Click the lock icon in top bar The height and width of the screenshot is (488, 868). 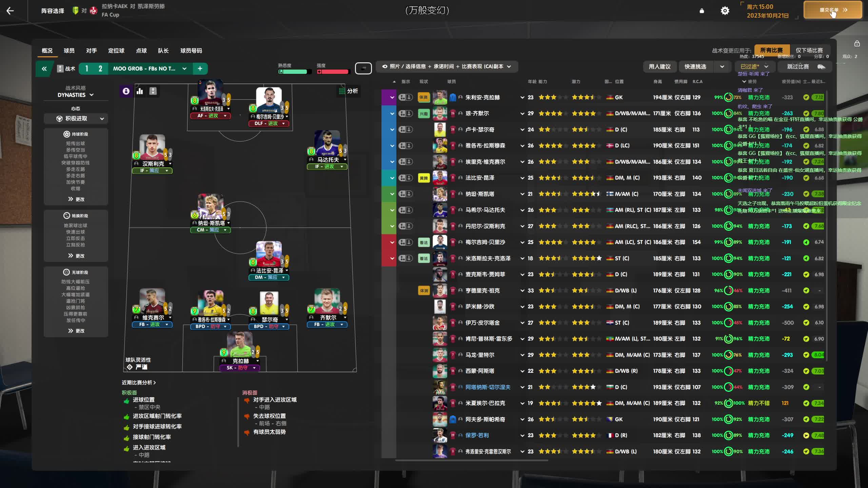(x=702, y=11)
